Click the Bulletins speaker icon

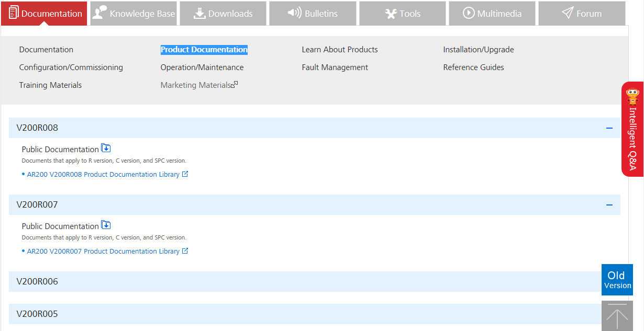coord(295,13)
